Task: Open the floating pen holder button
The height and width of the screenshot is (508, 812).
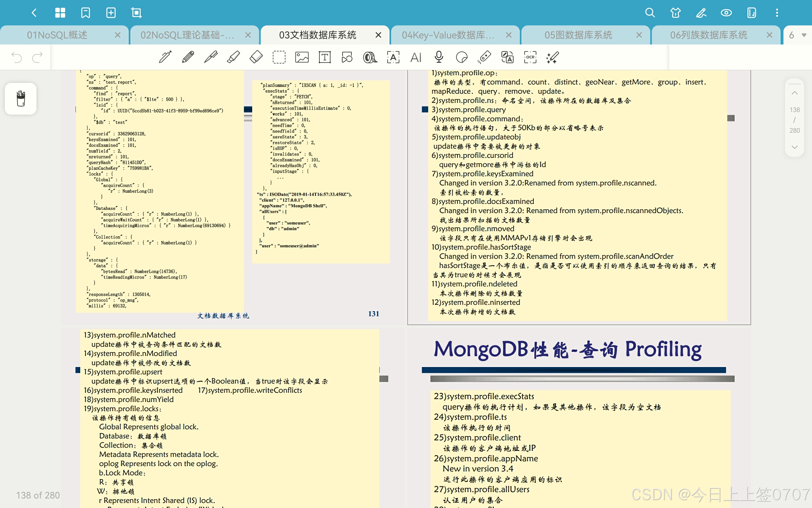Action: point(21,98)
